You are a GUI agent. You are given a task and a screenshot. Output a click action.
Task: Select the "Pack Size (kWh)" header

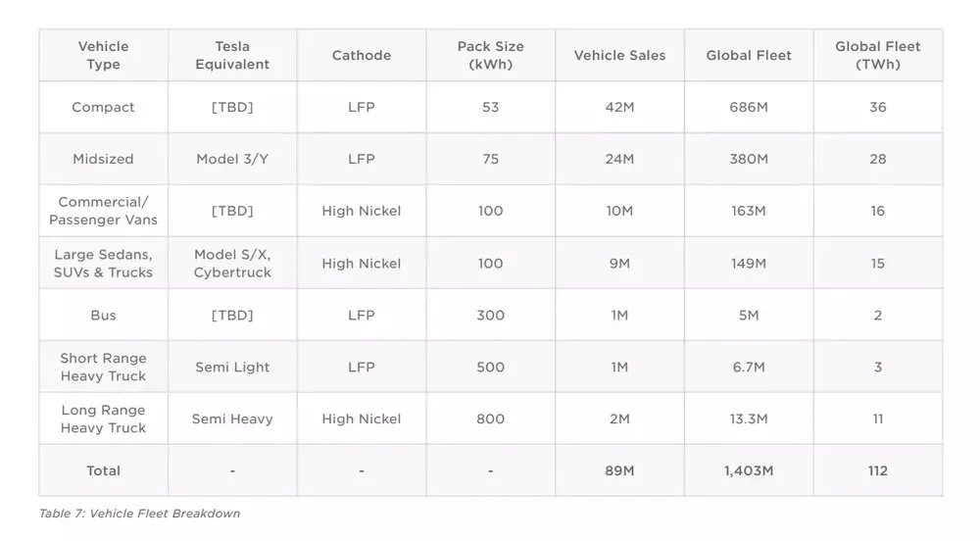(490, 55)
